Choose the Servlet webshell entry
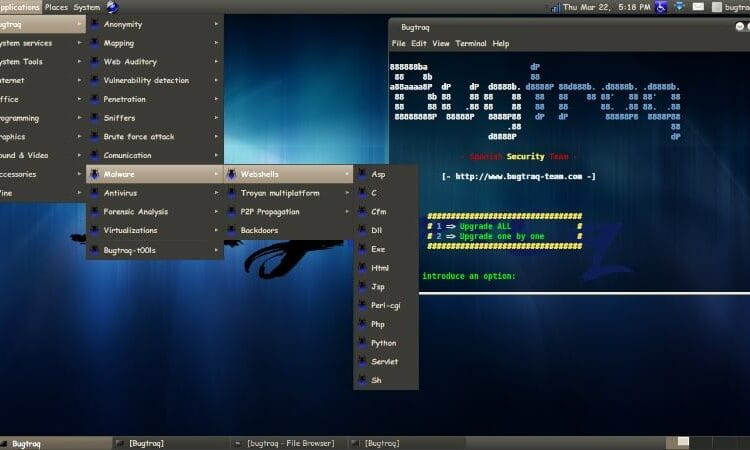Screen dimensions: 750x450 pyautogui.click(x=386, y=362)
